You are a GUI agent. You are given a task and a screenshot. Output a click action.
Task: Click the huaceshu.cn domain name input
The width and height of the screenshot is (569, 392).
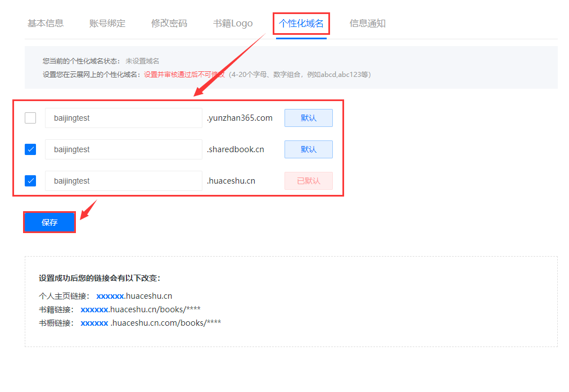123,181
